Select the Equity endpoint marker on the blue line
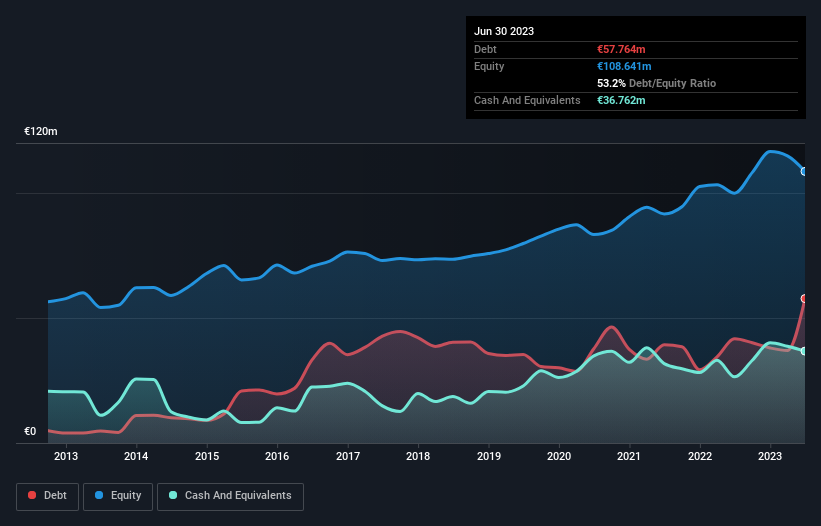821x526 pixels. click(804, 172)
